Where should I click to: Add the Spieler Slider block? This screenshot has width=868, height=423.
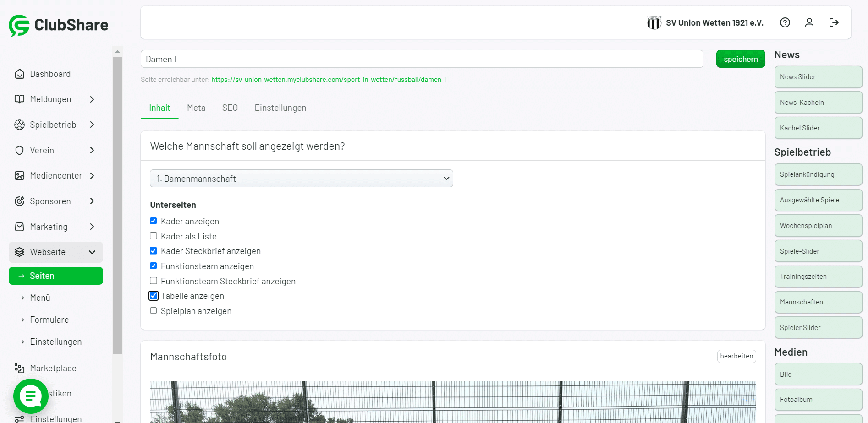tap(818, 328)
